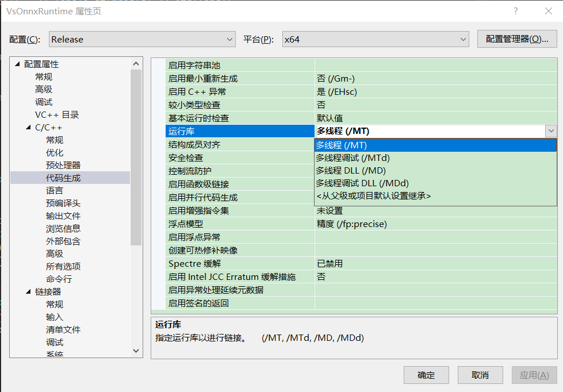This screenshot has width=563, height=392.
Task: Click the 确定 button to confirm
Action: click(426, 375)
